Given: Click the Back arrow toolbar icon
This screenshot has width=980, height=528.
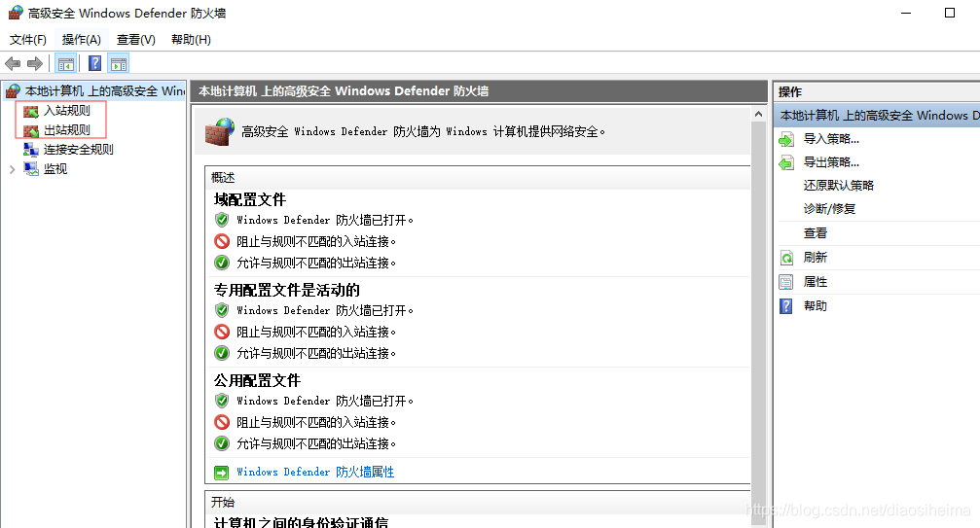Looking at the screenshot, I should coord(13,63).
